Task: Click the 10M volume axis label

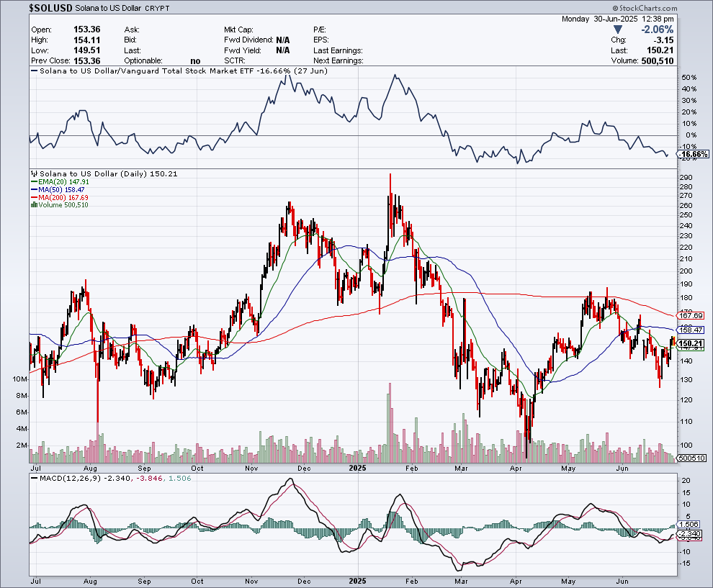Action: coord(20,379)
